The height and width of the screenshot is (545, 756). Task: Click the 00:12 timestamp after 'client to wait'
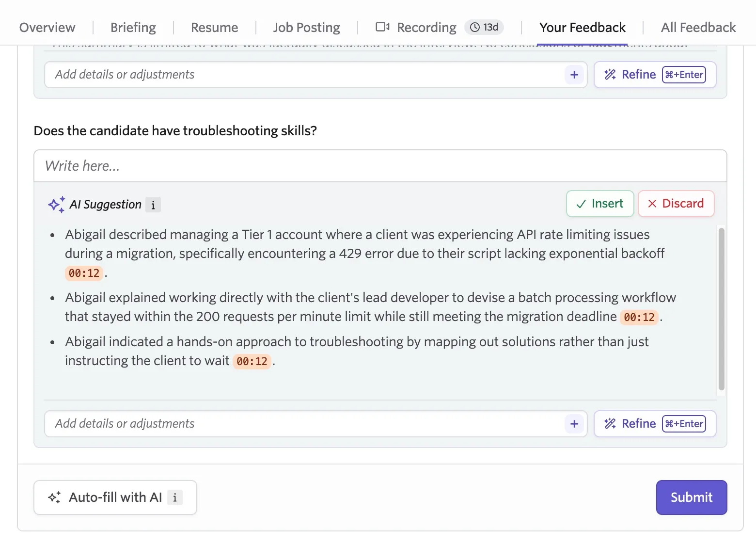(252, 361)
